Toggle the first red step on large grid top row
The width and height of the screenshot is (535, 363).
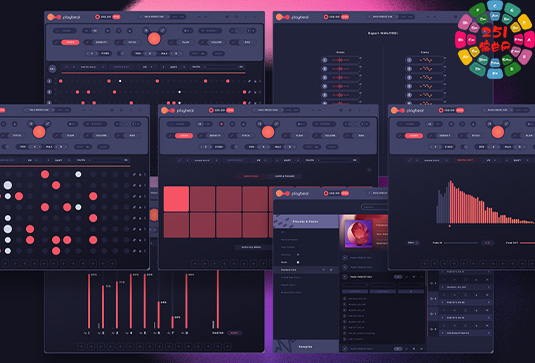pos(45,174)
